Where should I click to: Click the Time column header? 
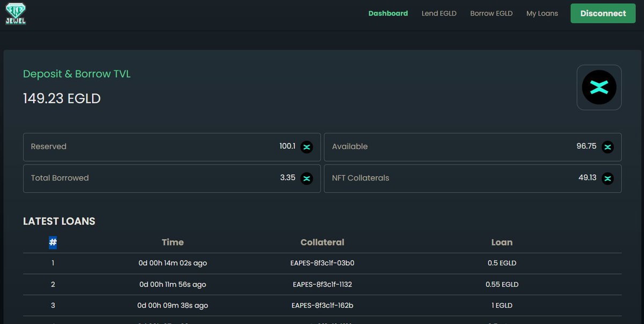pyautogui.click(x=173, y=242)
